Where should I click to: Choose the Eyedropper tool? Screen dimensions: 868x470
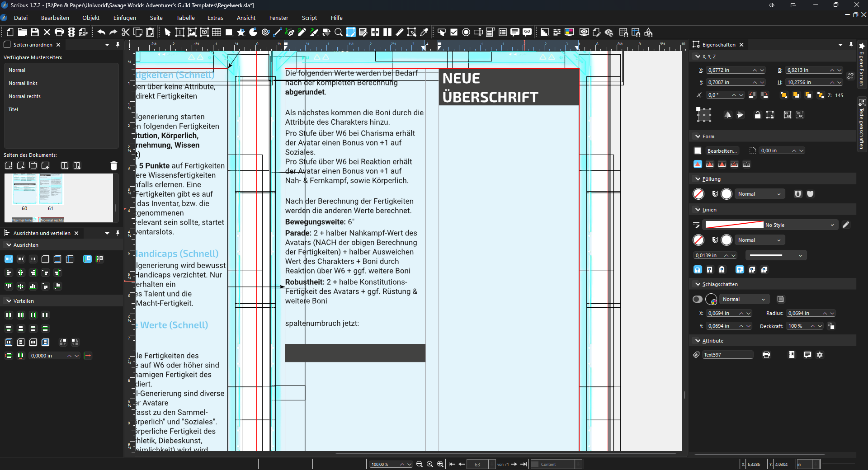click(424, 32)
